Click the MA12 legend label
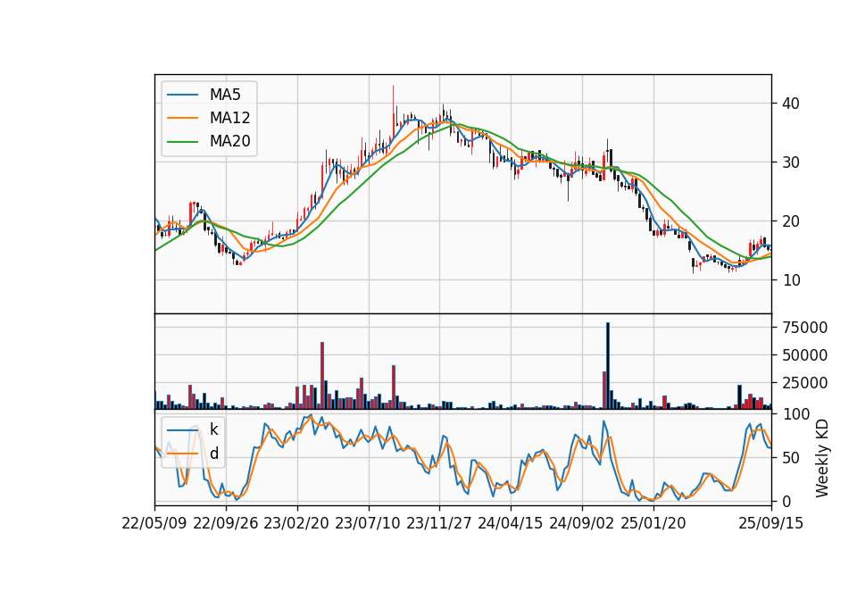 (x=229, y=118)
